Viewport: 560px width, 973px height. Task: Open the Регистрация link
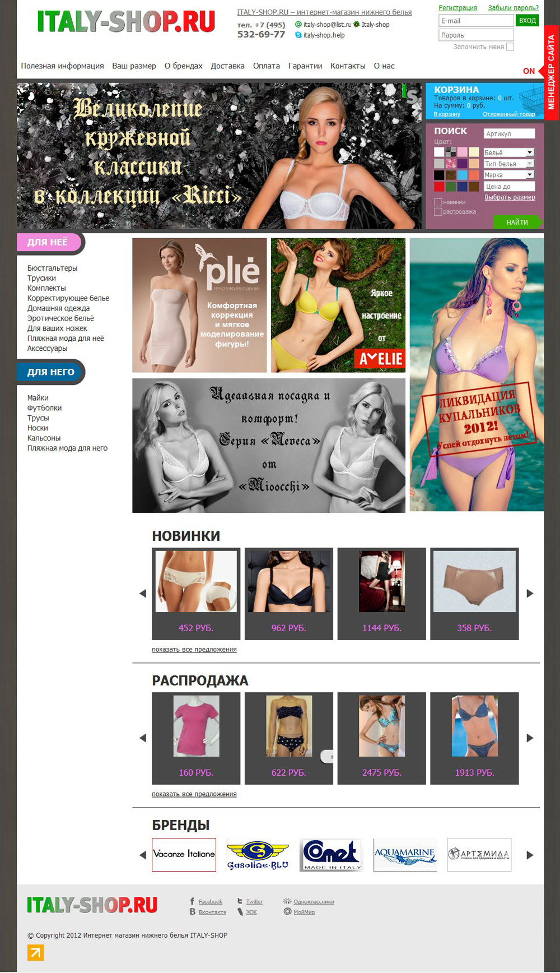click(x=458, y=8)
